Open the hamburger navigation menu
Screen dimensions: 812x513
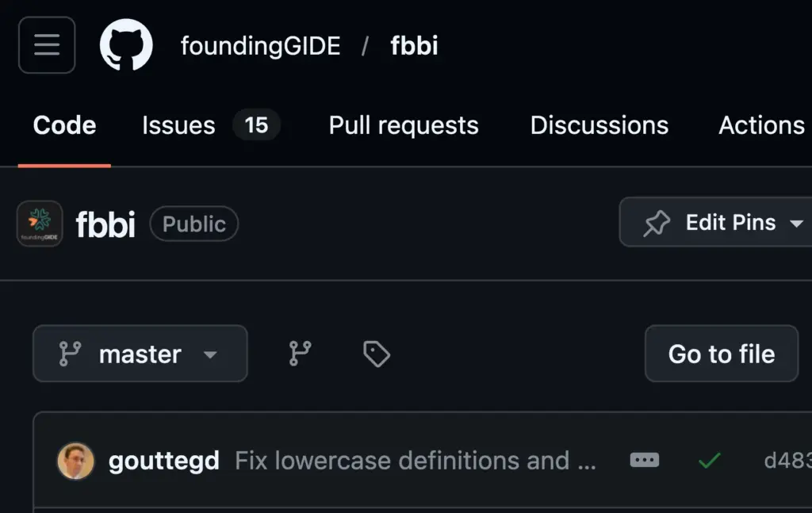tap(46, 45)
